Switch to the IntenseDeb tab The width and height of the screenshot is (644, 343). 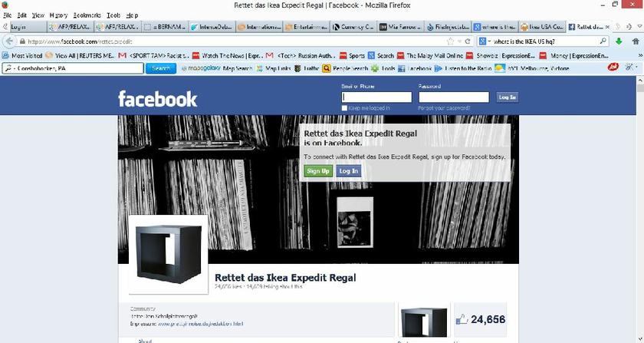tap(212, 27)
